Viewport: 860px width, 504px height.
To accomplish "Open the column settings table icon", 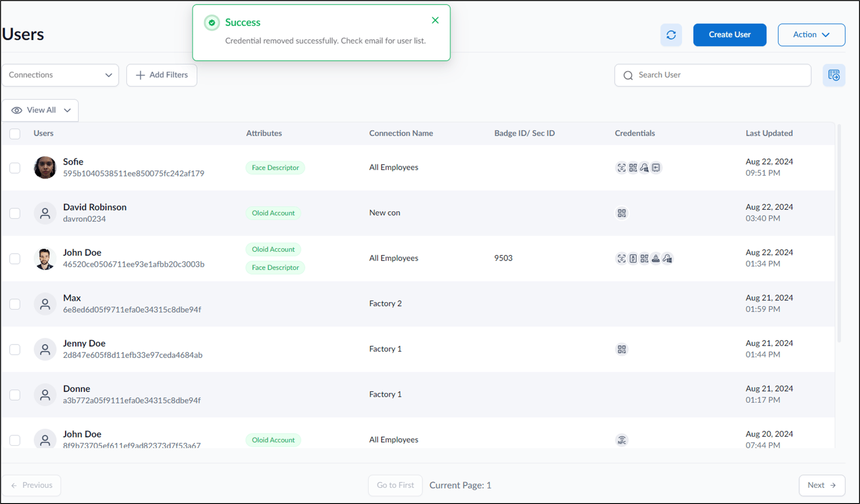I will click(x=834, y=75).
